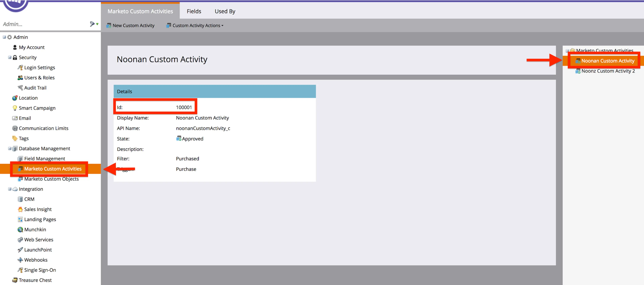644x285 pixels.
Task: Open the Munchkin label
Action: pos(35,229)
